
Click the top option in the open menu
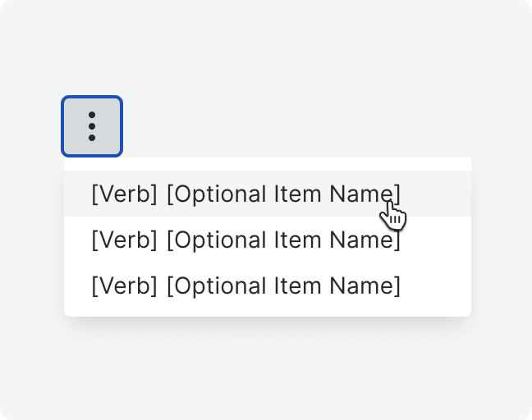pos(245,194)
